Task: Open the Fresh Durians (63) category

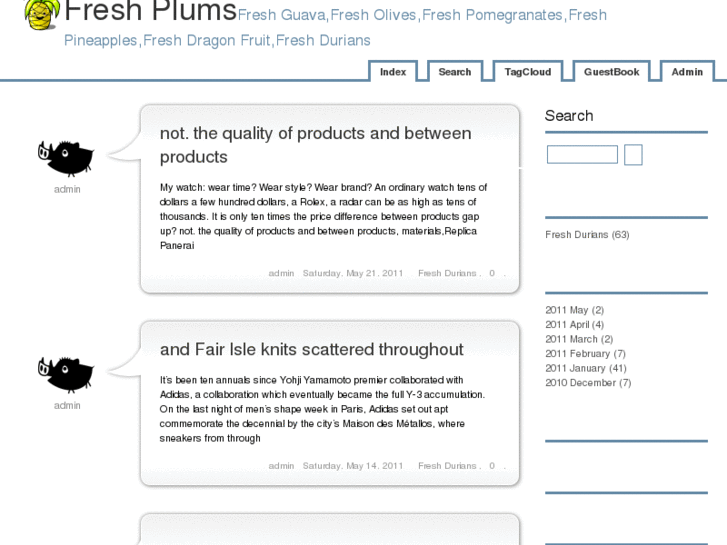Action: coord(587,235)
